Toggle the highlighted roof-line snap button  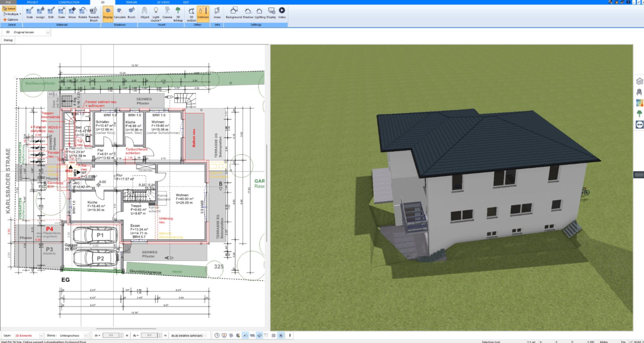point(245,336)
